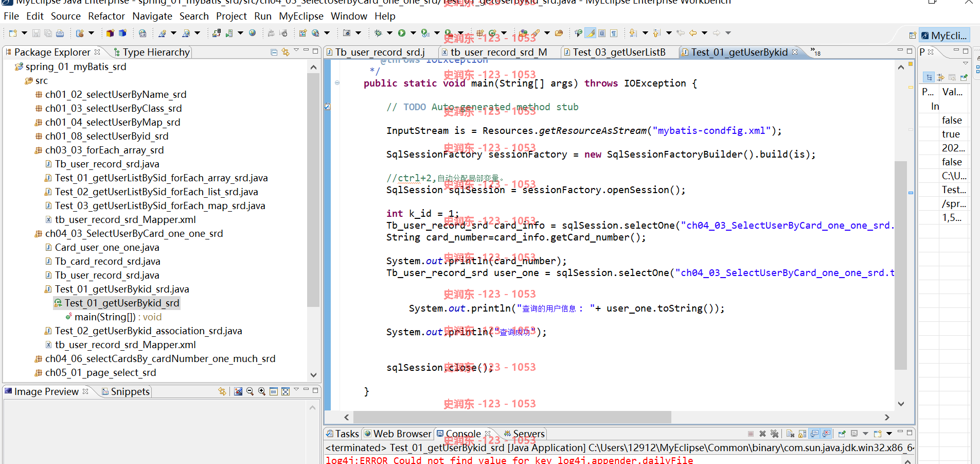
Task: Open Package Explorer view menu triangle
Action: tap(296, 50)
